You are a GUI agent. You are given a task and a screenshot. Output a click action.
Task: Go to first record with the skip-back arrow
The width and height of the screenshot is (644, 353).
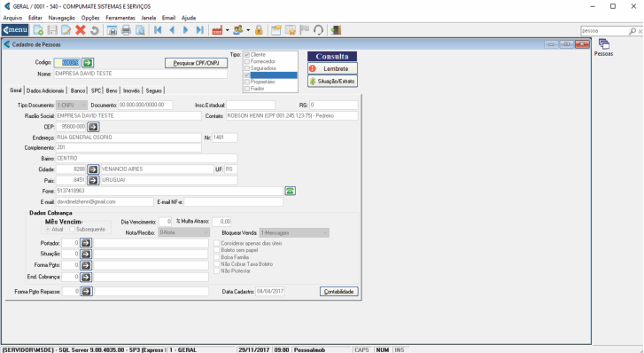click(x=158, y=30)
